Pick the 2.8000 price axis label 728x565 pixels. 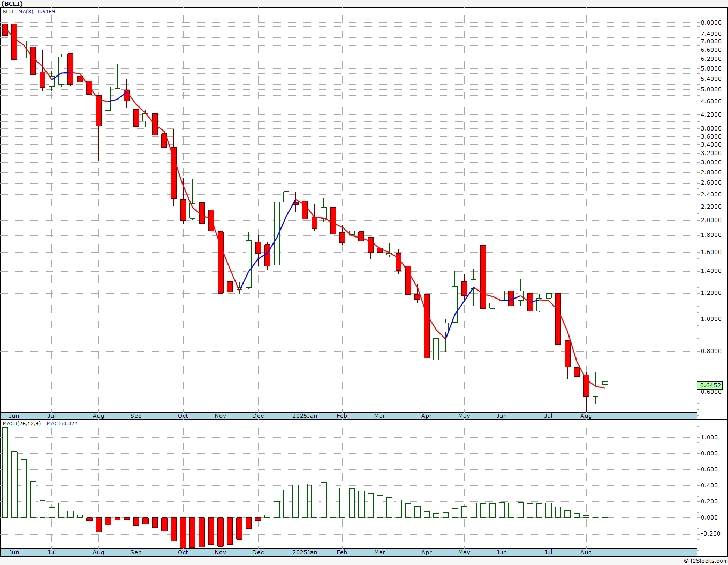[711, 172]
